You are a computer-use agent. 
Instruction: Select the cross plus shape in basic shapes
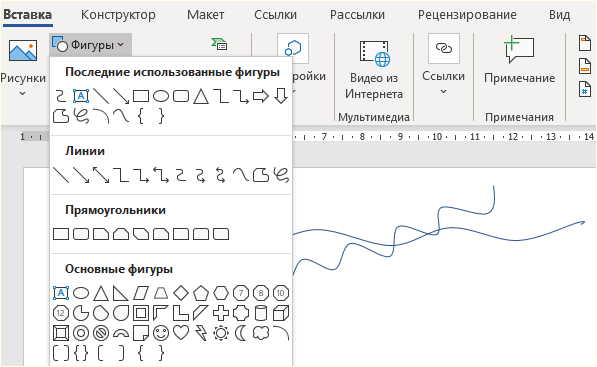pyautogui.click(x=221, y=313)
